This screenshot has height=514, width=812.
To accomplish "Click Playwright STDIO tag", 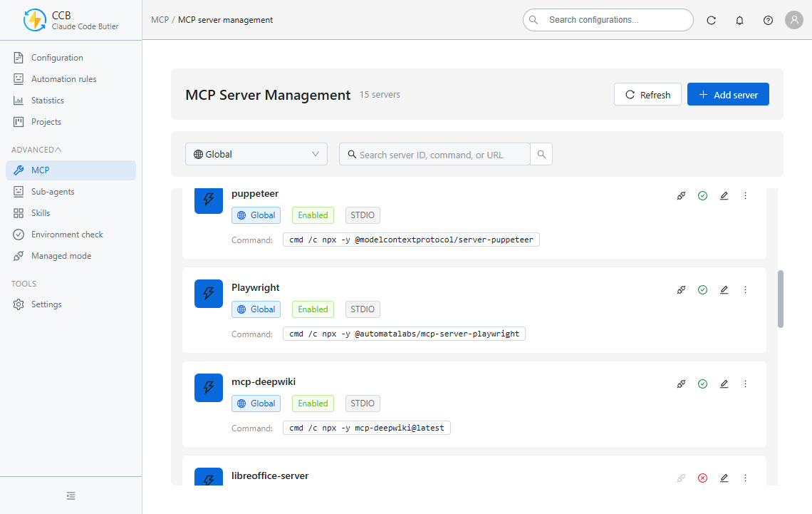I will click(x=363, y=309).
